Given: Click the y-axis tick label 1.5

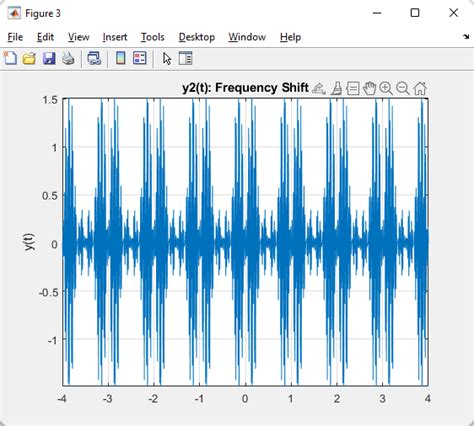Looking at the screenshot, I should tap(50, 99).
